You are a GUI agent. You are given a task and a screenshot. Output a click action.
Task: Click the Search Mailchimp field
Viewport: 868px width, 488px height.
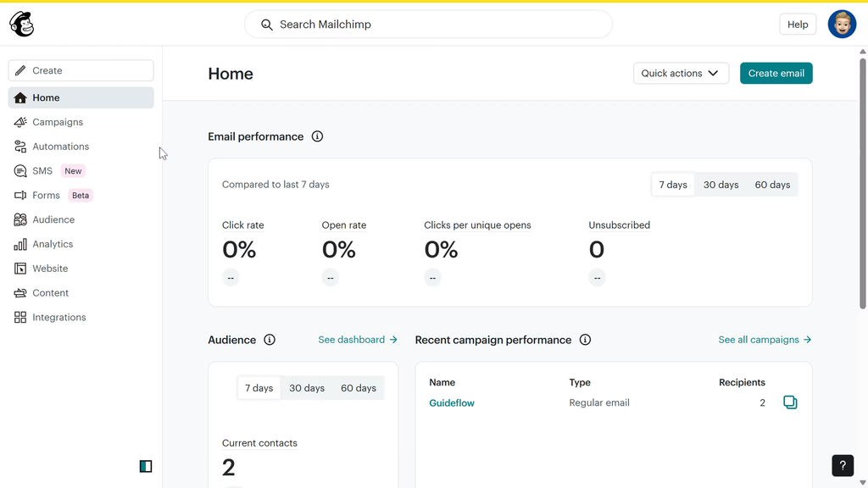pyautogui.click(x=428, y=25)
